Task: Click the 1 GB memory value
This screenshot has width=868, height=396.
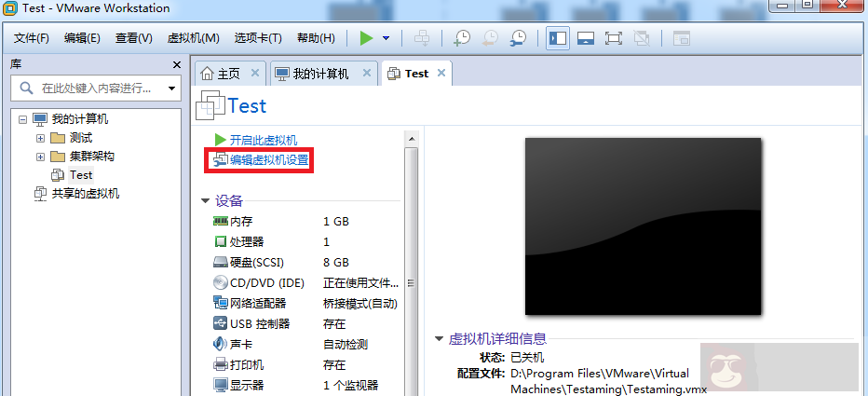Action: [x=336, y=222]
